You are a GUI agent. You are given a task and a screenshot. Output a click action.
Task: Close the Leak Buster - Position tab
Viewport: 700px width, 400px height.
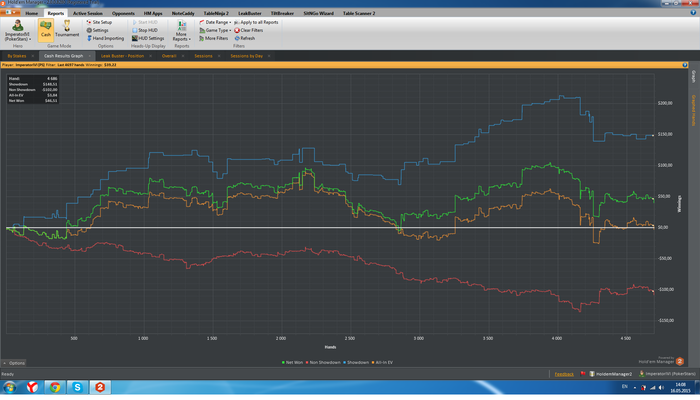point(150,56)
